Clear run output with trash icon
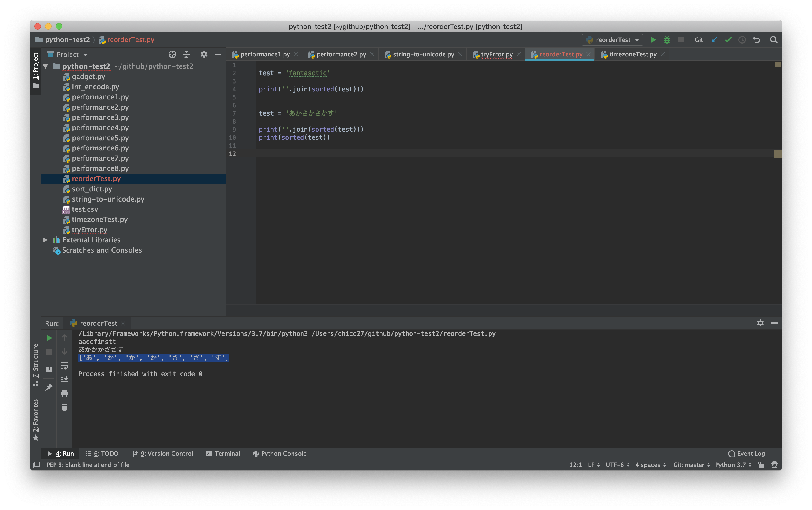This screenshot has width=812, height=510. tap(64, 407)
